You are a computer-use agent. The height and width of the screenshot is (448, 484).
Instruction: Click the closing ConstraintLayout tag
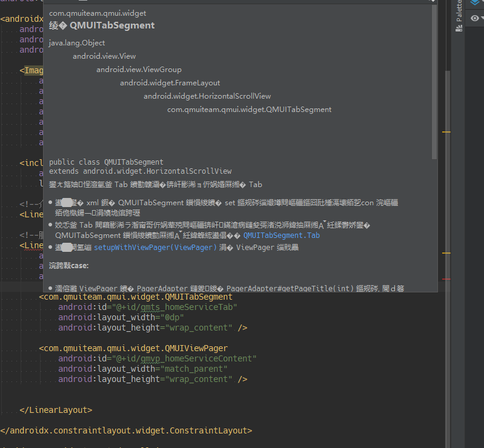pyautogui.click(x=126, y=430)
